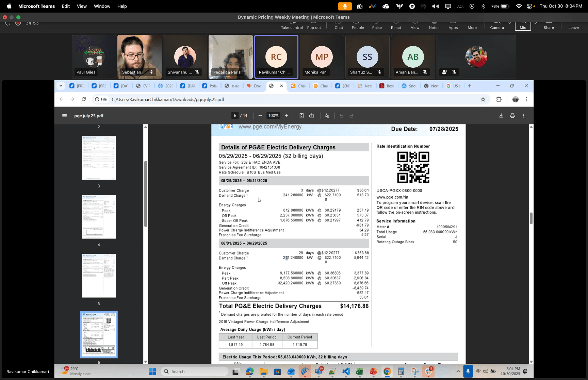The width and height of the screenshot is (588, 380).
Task: Click the PDF download icon
Action: pyautogui.click(x=501, y=116)
